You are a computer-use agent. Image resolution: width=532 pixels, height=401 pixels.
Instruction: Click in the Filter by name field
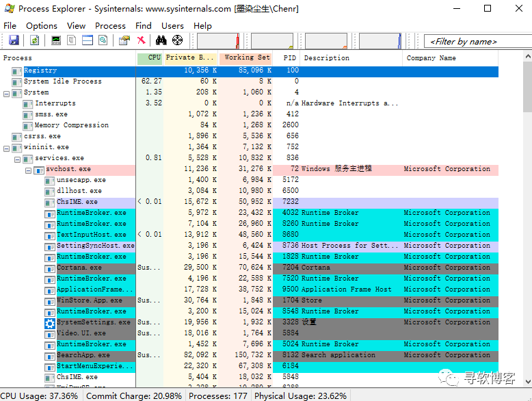478,42
